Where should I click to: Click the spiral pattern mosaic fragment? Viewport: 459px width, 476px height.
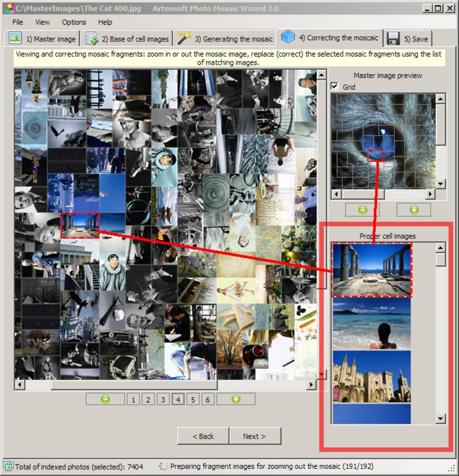216,193
